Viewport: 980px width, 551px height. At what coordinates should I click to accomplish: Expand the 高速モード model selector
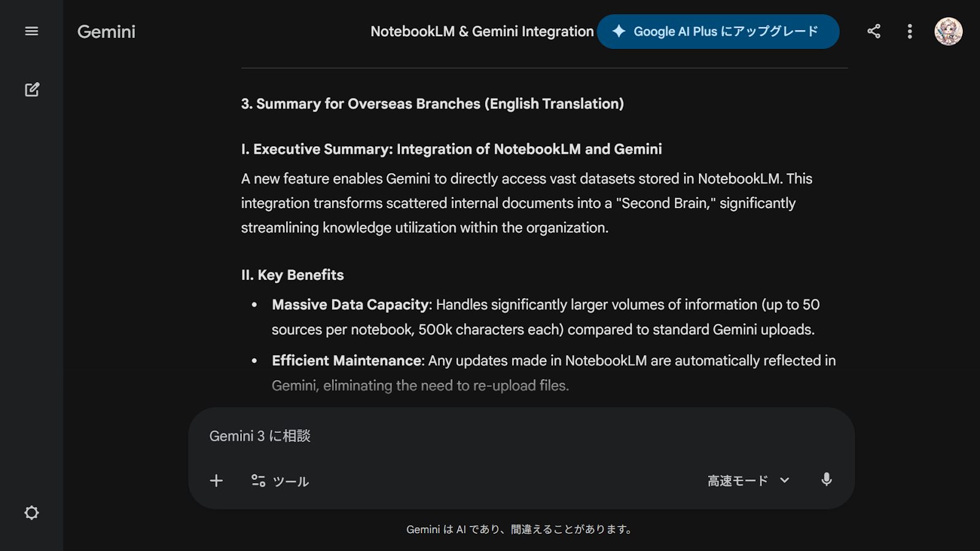tap(738, 481)
